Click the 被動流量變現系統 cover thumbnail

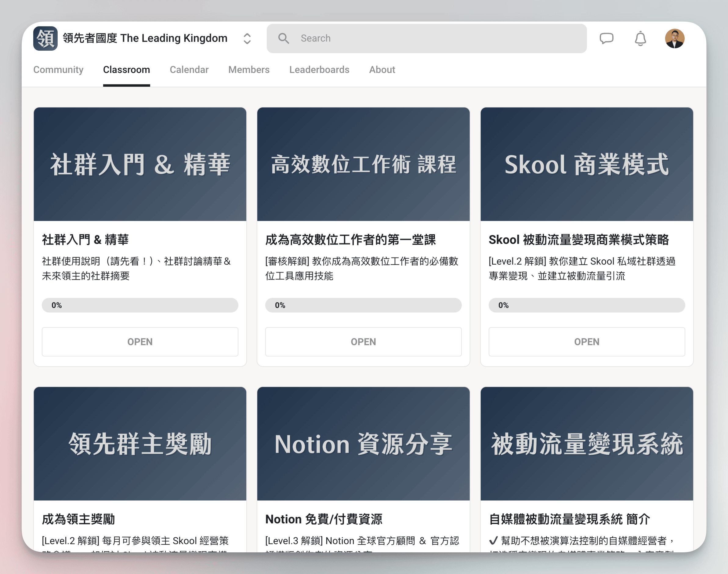click(x=586, y=444)
